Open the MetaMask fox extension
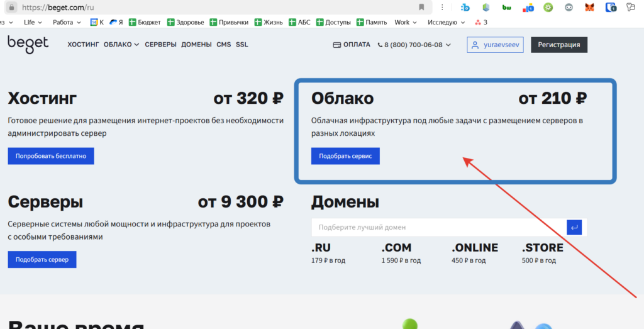The width and height of the screenshot is (644, 329). pos(589,8)
